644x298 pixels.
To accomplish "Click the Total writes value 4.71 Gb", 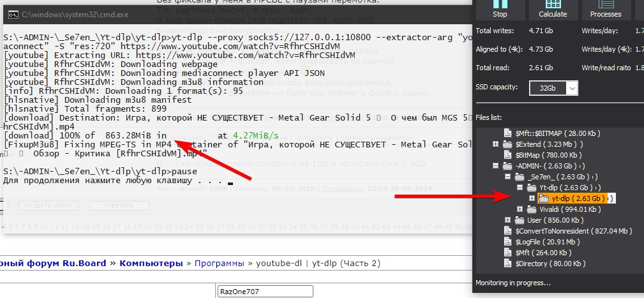I will coord(541,31).
